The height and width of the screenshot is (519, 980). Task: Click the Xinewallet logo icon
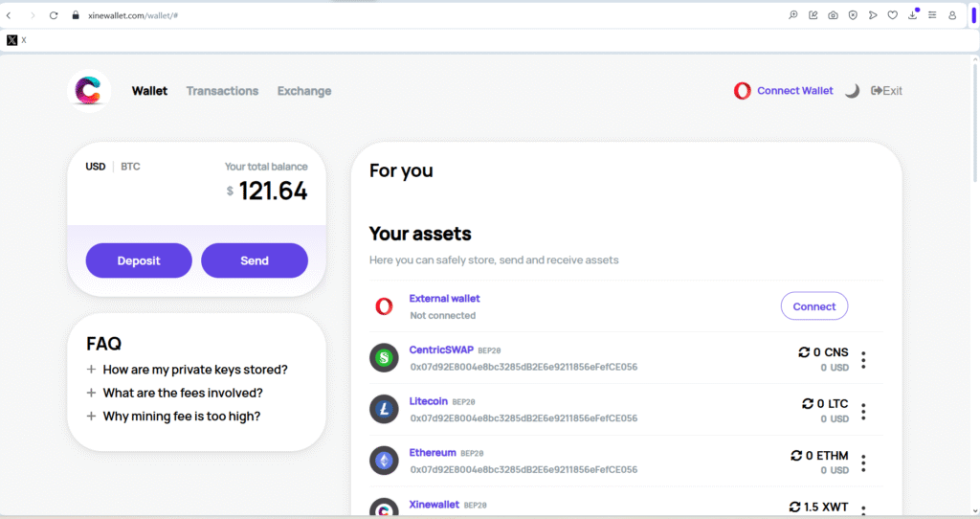point(90,91)
